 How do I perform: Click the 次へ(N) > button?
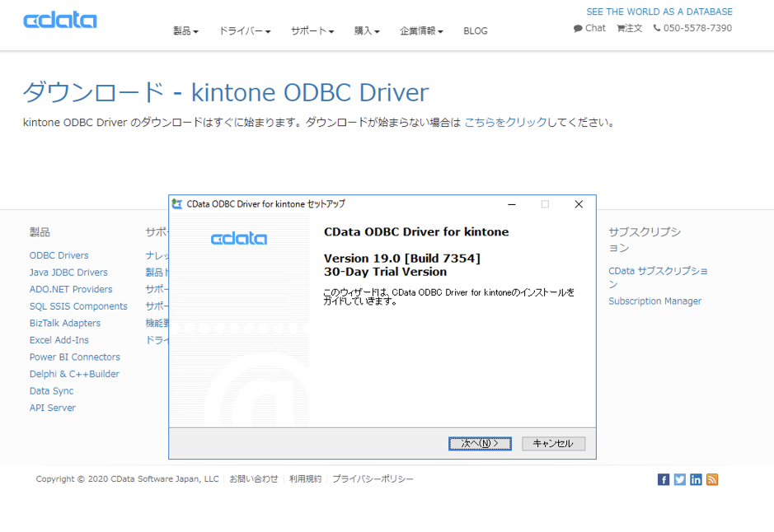480,444
